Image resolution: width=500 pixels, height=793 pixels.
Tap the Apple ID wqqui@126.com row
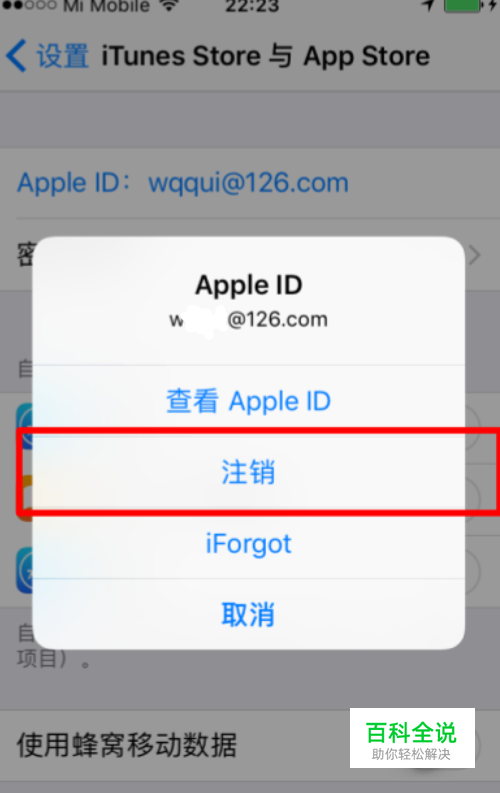250,183
